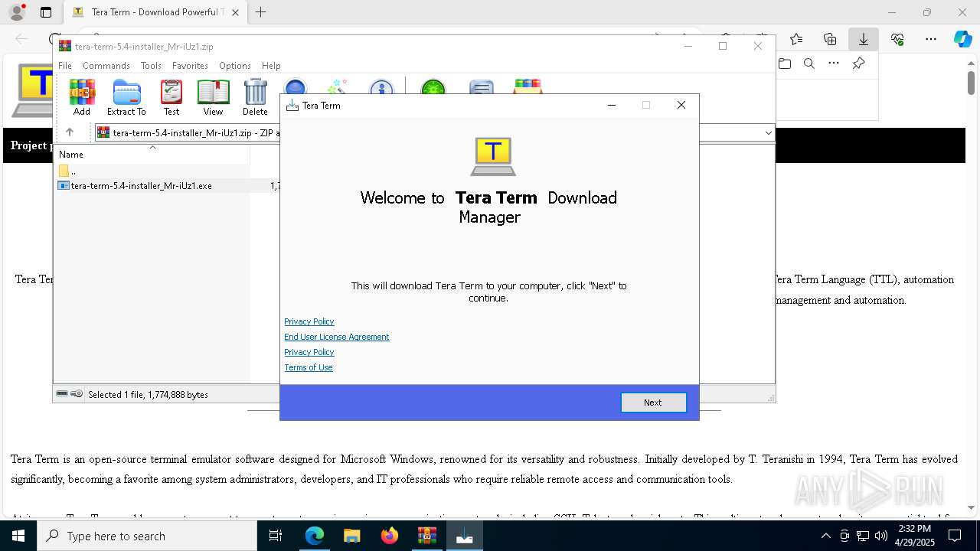
Task: Open the Terms of Use link
Action: pos(309,367)
